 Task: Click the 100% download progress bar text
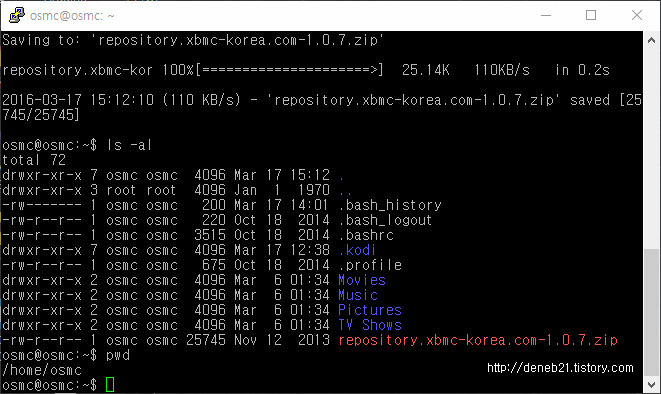click(x=273, y=70)
